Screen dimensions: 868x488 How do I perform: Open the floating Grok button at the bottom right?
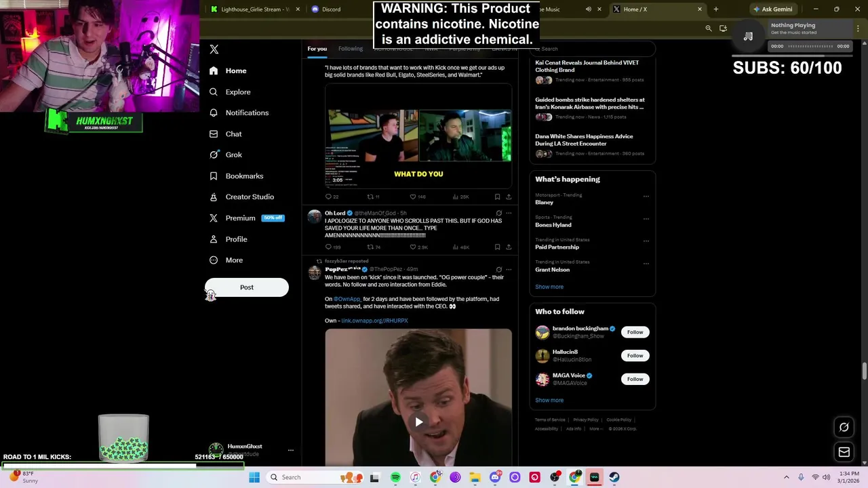[x=844, y=427]
